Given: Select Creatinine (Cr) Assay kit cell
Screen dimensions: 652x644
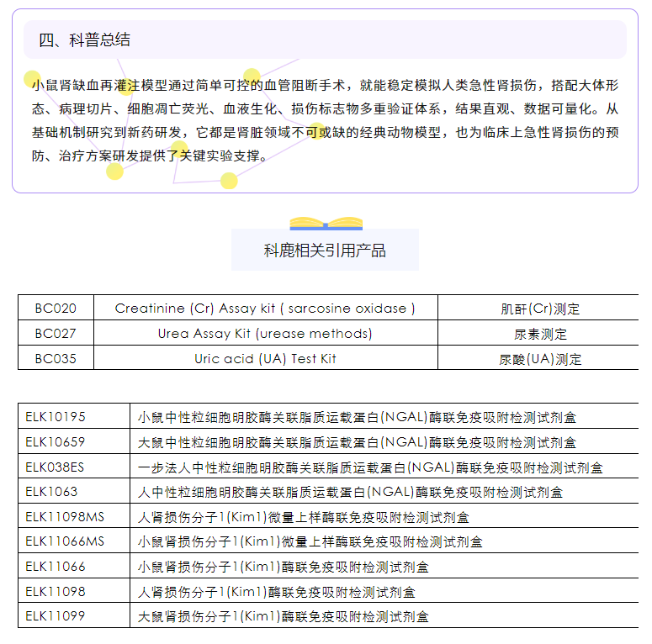Looking at the screenshot, I should coord(265,309).
